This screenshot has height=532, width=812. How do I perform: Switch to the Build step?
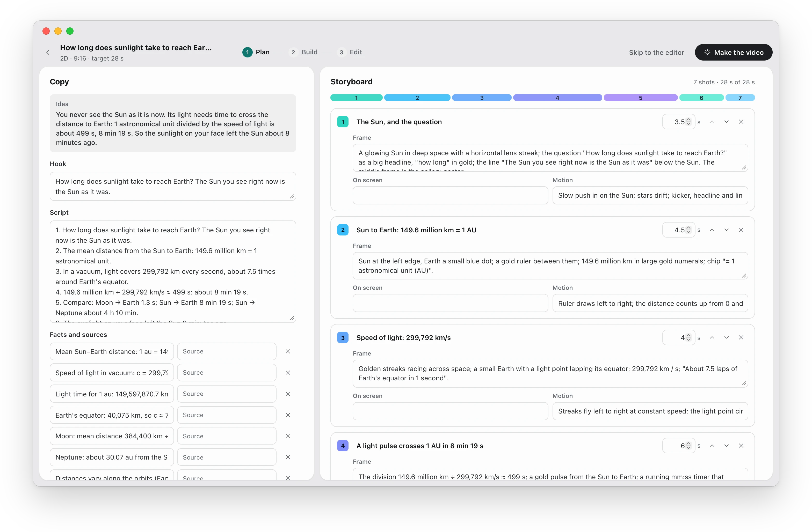coord(303,52)
